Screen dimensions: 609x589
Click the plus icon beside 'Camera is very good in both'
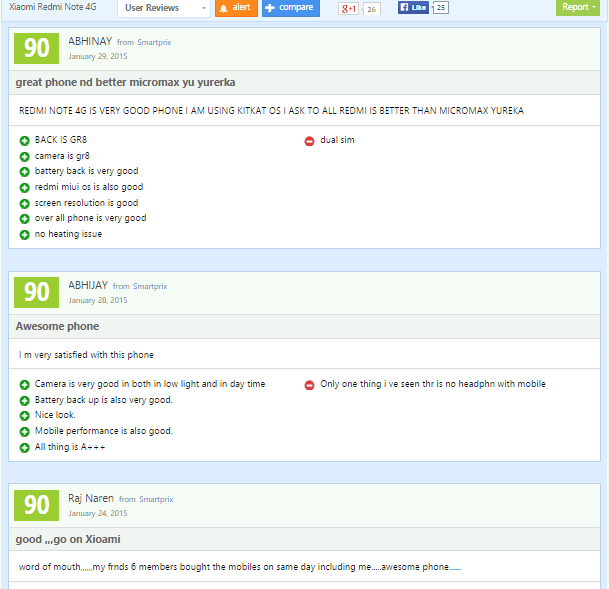(x=24, y=385)
